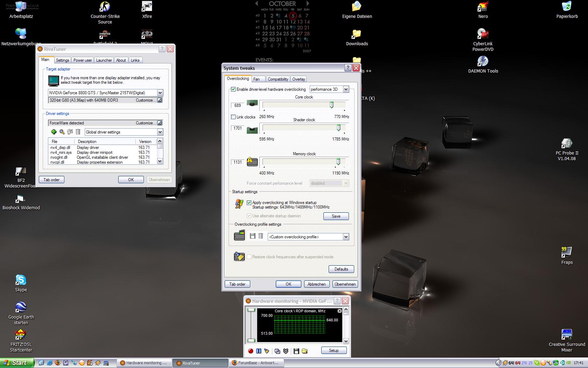Select the Hardware monitoring taskbar button
The height and width of the screenshot is (368, 588).
[x=144, y=363]
